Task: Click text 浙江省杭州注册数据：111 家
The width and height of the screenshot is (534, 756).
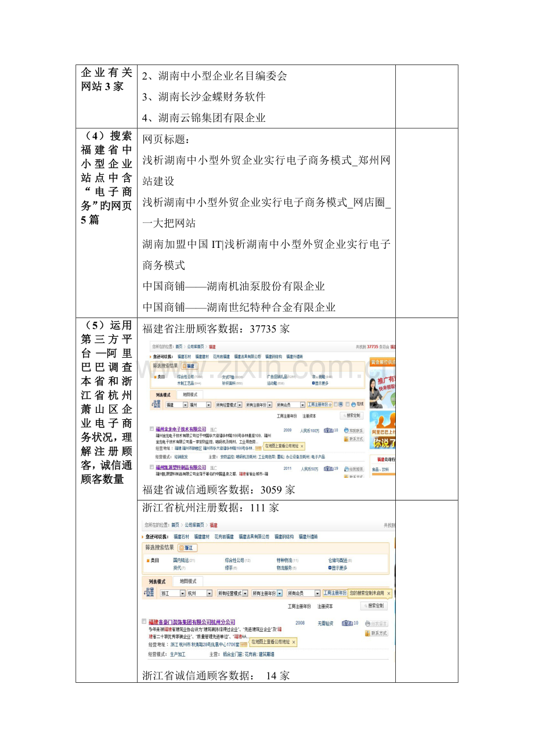Action: pyautogui.click(x=211, y=507)
